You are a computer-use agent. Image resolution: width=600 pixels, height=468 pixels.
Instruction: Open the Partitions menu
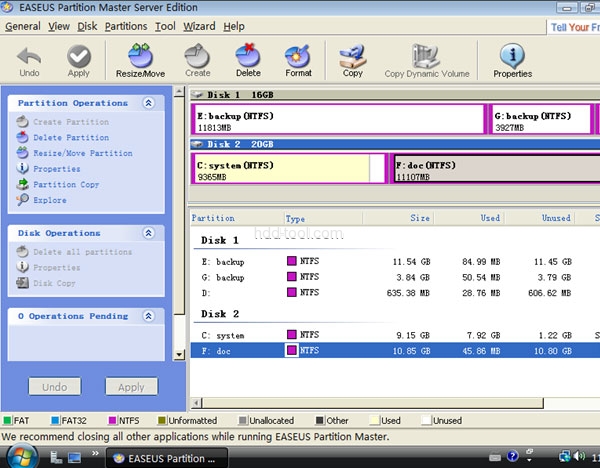pos(126,26)
